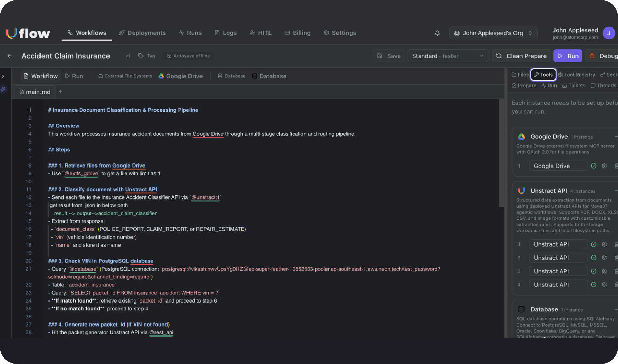The width and height of the screenshot is (618, 364).
Task: Click Google Drive instance status check
Action: point(594,166)
